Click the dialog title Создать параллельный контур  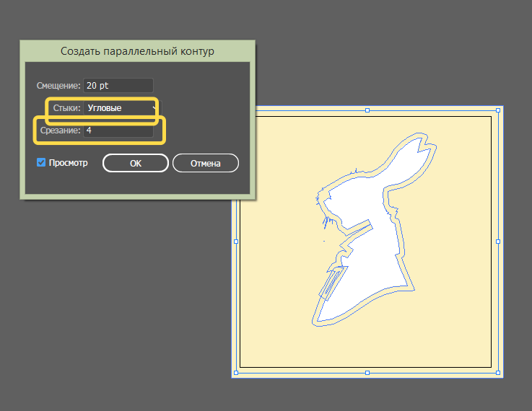(137, 51)
